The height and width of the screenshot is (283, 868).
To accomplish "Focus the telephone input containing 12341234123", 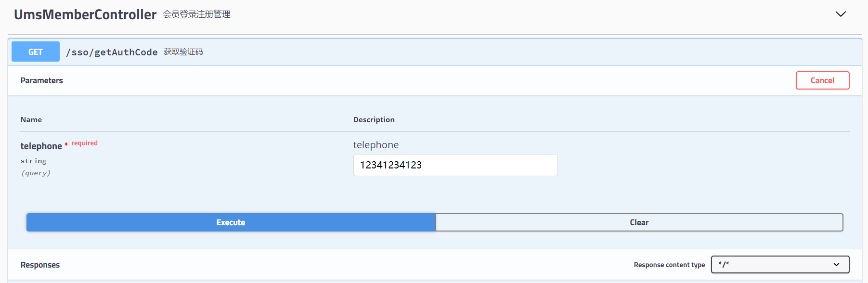I will click(455, 165).
